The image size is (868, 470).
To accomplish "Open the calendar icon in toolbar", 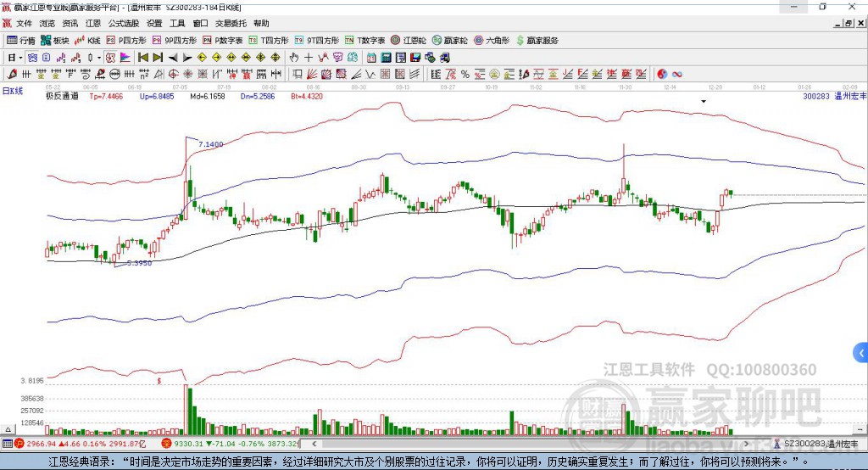I will point(371,58).
